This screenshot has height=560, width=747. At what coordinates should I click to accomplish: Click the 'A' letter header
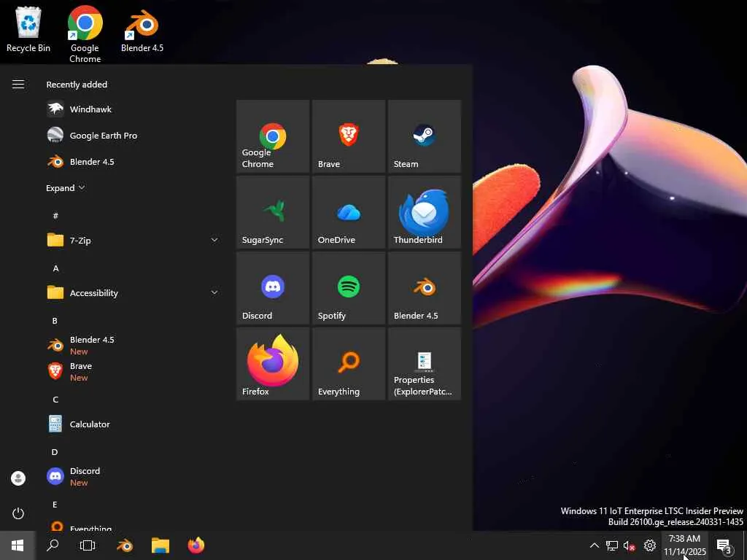[55, 268]
